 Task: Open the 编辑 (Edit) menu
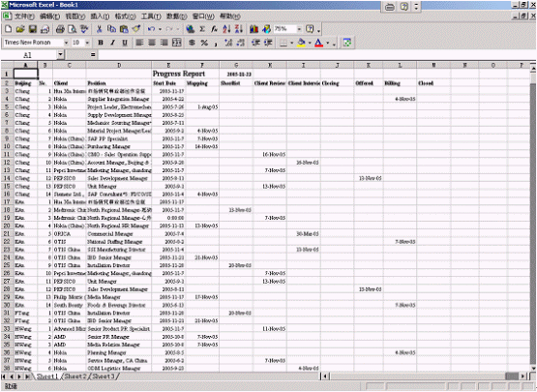tap(49, 16)
